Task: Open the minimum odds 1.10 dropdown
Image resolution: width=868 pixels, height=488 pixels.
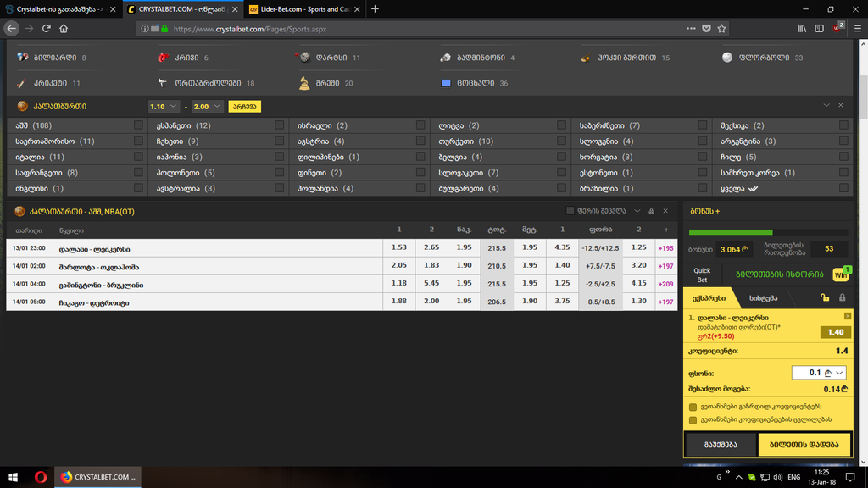Action: tap(164, 106)
